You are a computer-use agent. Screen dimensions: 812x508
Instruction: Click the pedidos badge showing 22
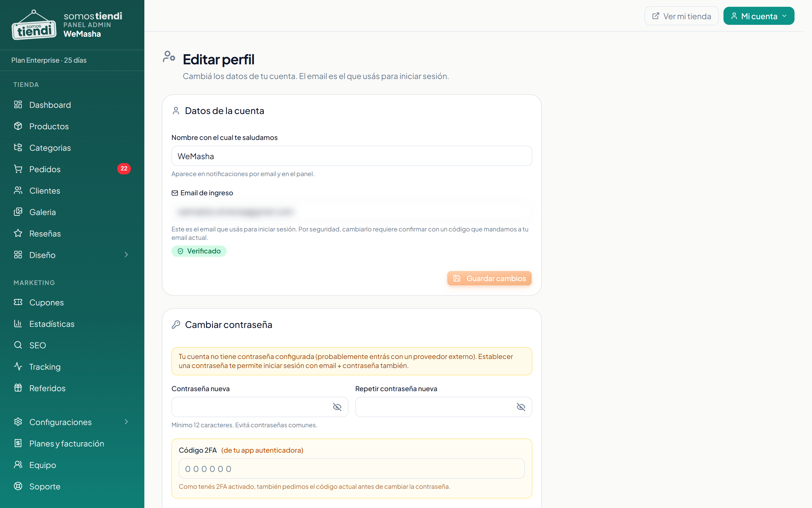pyautogui.click(x=124, y=169)
